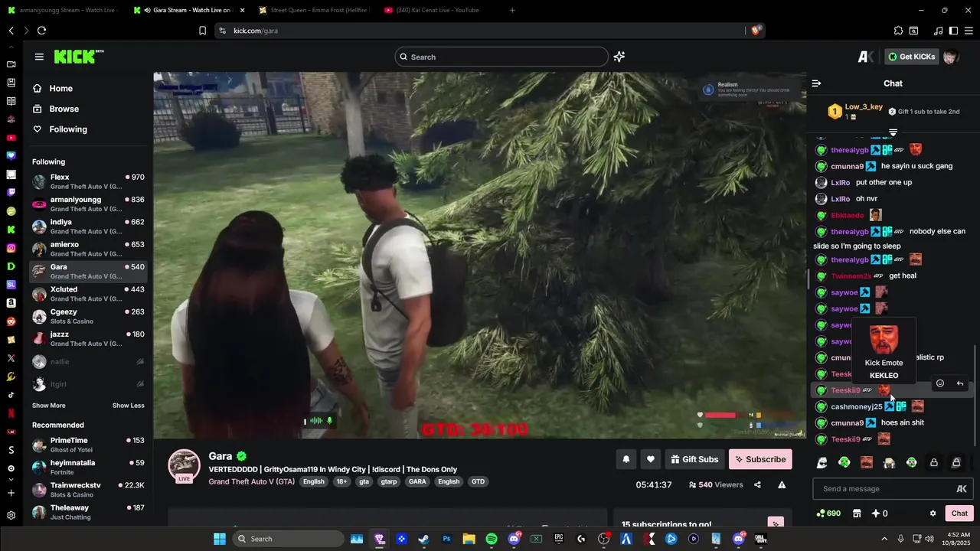Open Twitch in browser sidebar
The image size is (980, 551).
11,193
